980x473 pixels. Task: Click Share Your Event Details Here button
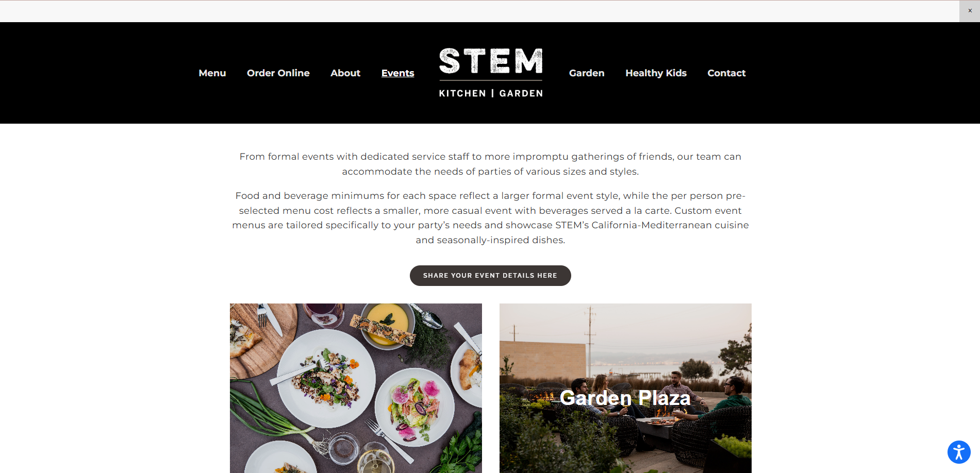pyautogui.click(x=490, y=276)
